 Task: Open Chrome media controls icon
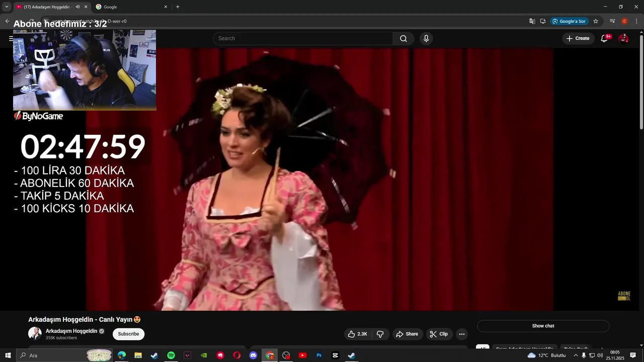click(612, 21)
